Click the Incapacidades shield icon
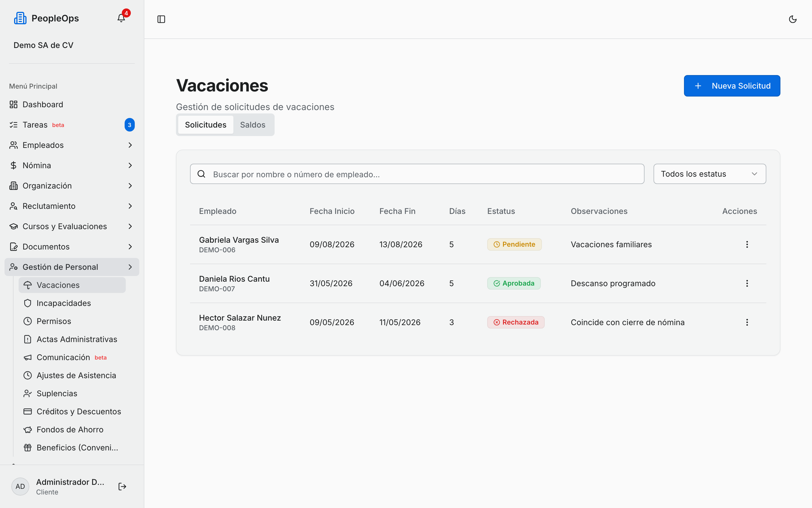This screenshot has height=508, width=812. click(28, 303)
